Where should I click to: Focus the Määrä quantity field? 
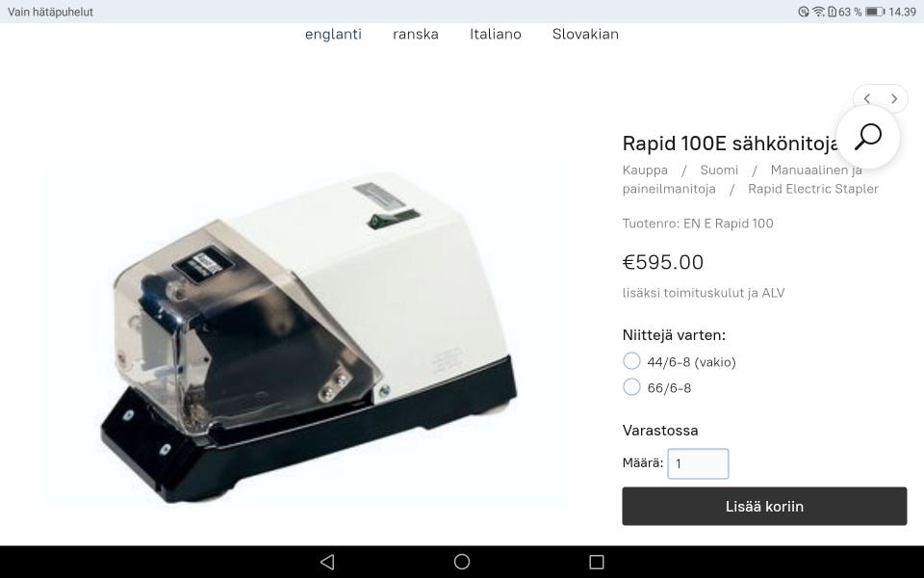698,463
